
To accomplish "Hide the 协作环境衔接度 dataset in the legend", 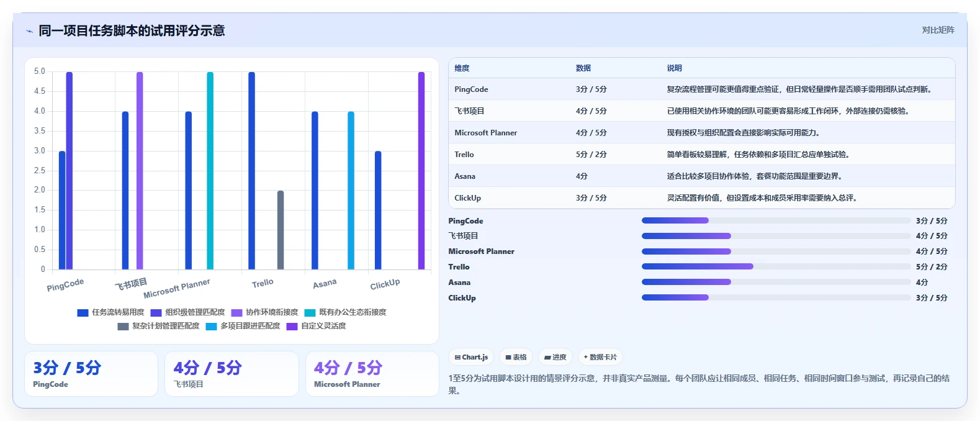I will point(264,312).
